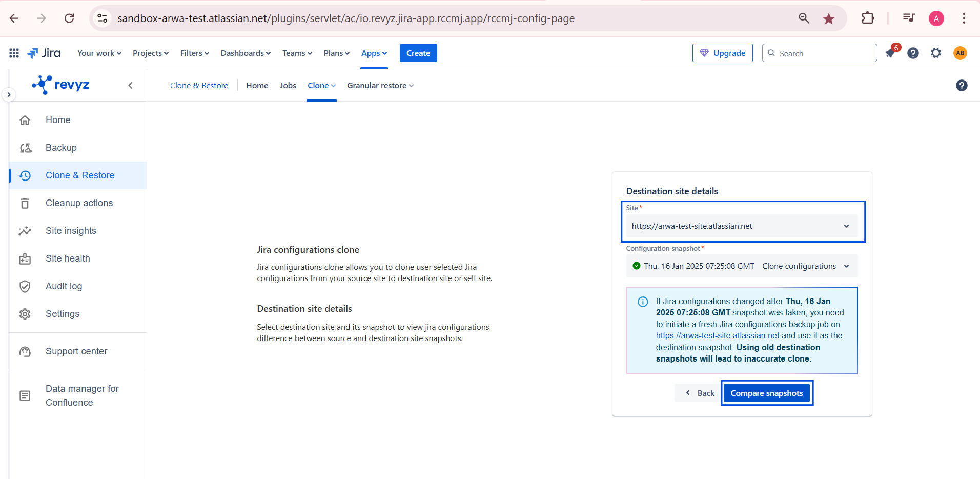The height and width of the screenshot is (479, 980).
Task: Click the Back button
Action: pos(700,393)
